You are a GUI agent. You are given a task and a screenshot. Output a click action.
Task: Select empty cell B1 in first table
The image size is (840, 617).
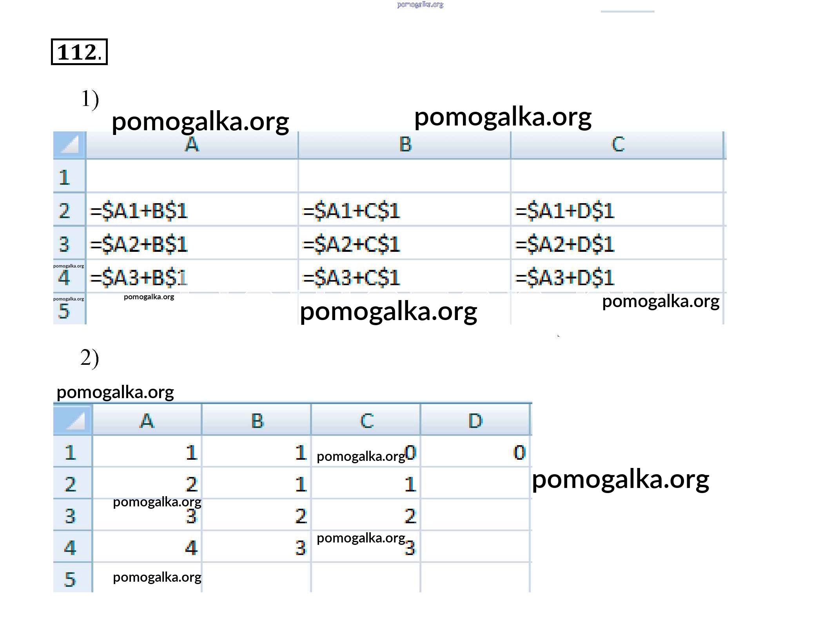click(405, 177)
